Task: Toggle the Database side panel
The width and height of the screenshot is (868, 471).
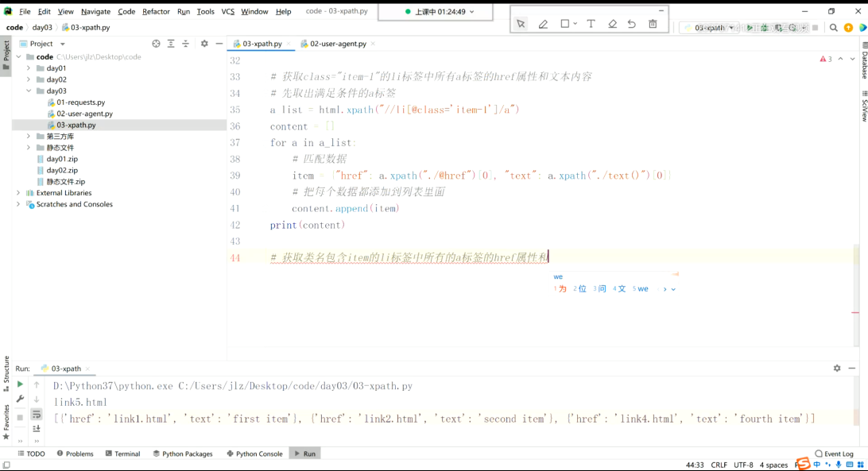Action: 863,62
